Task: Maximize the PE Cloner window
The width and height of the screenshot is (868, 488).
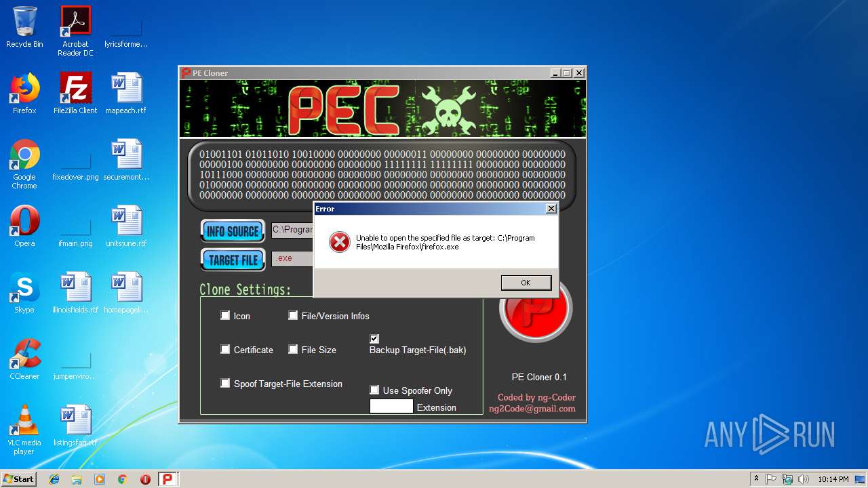Action: (567, 73)
